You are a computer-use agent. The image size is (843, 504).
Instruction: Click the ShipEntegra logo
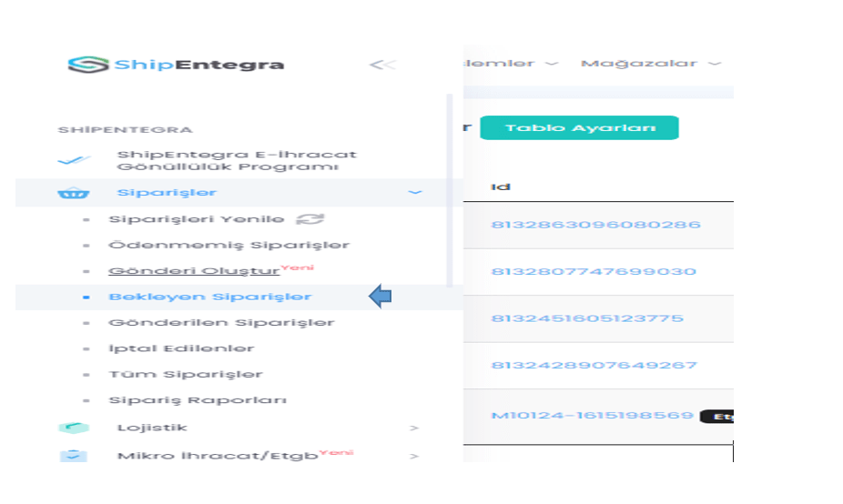click(x=176, y=65)
